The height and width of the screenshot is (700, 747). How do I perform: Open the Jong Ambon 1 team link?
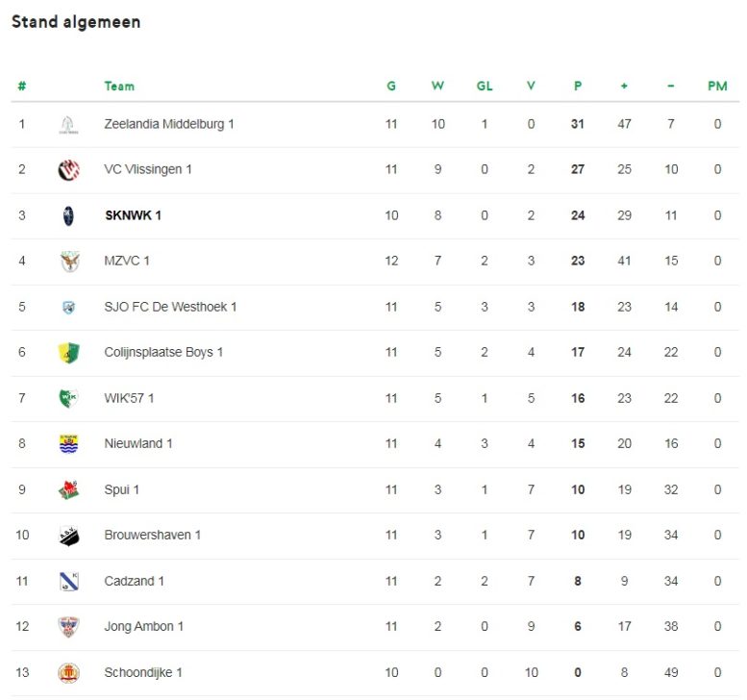[x=144, y=627]
